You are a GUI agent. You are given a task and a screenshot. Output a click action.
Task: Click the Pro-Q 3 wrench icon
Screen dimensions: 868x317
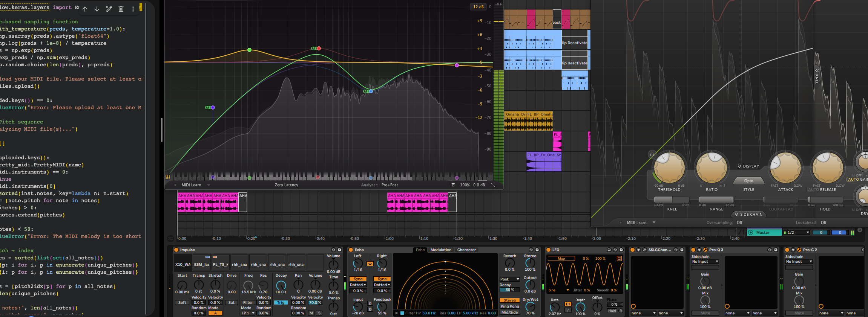705,250
